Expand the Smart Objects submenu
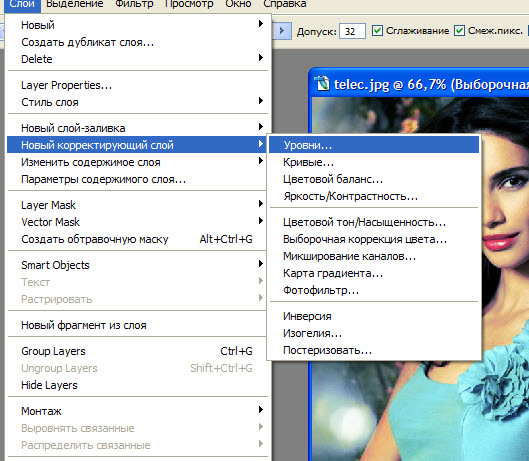529x461 pixels. click(x=138, y=265)
